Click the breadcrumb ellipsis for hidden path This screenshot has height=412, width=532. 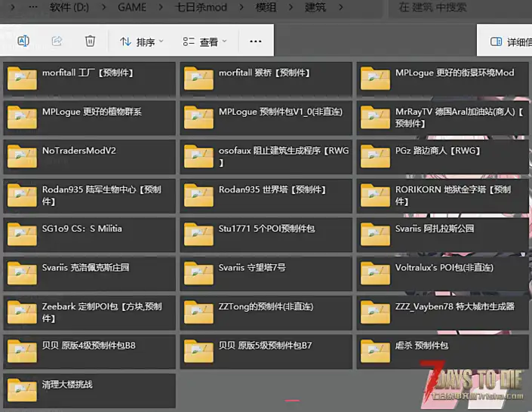tap(33, 7)
